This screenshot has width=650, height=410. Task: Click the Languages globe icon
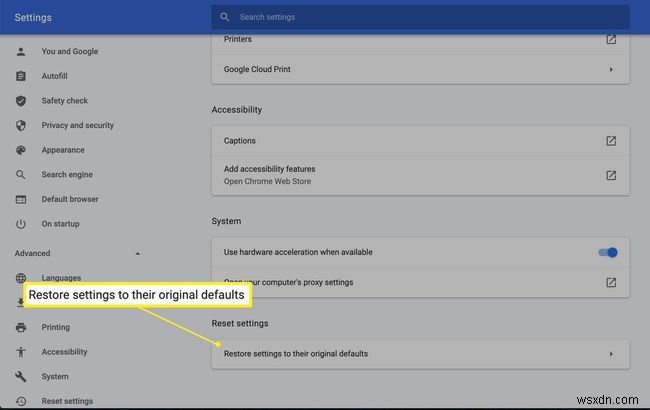21,278
